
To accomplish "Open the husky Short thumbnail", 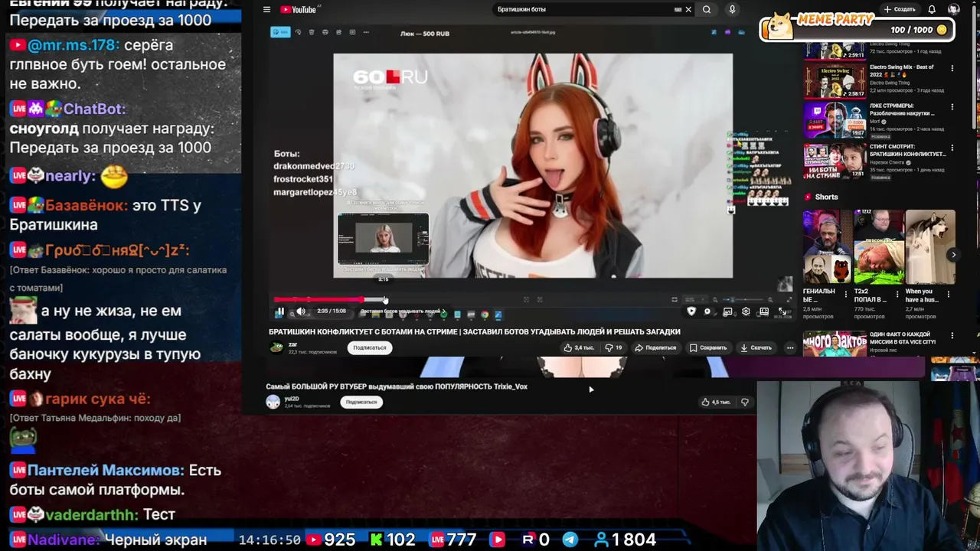I will pos(930,246).
